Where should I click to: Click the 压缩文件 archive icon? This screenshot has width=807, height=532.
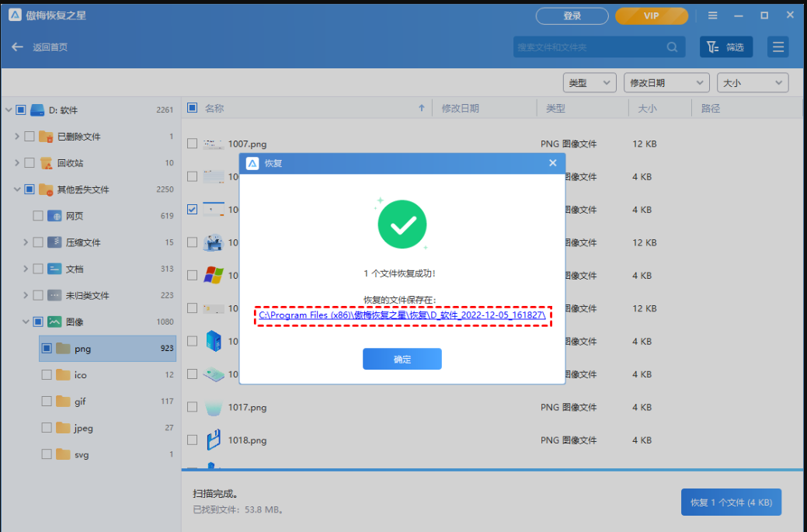[x=54, y=242]
